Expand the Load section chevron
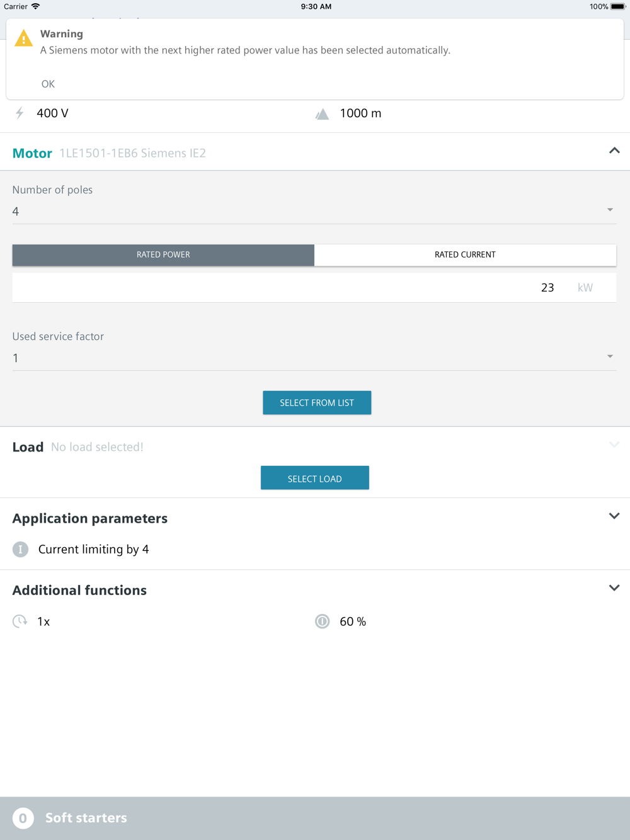The image size is (630, 840). [x=614, y=445]
